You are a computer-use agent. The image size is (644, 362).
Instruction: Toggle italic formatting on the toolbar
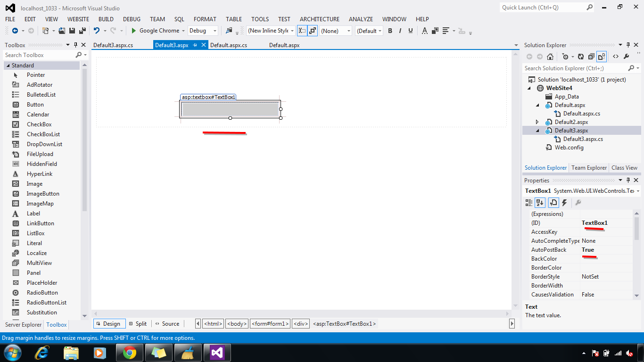click(400, 30)
